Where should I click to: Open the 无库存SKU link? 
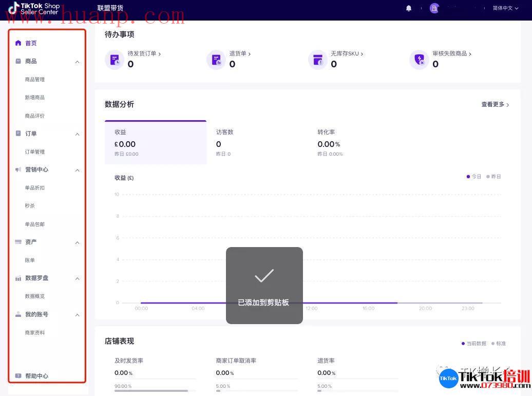point(347,53)
